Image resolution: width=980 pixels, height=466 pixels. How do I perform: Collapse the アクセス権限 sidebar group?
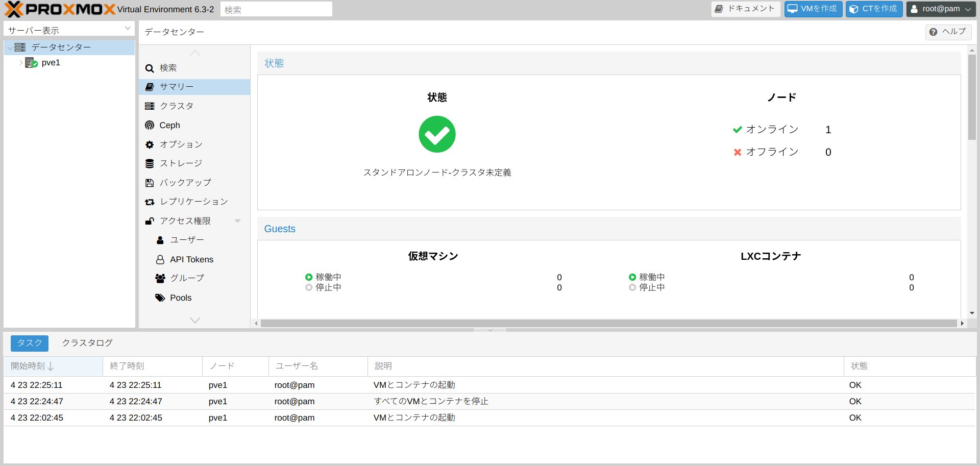pyautogui.click(x=237, y=220)
